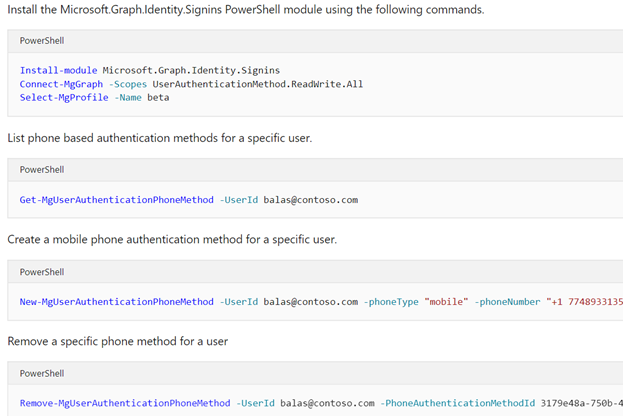Screen dimensions: 623x416
Task: Click the first PowerShell code block header
Action: 315,41
